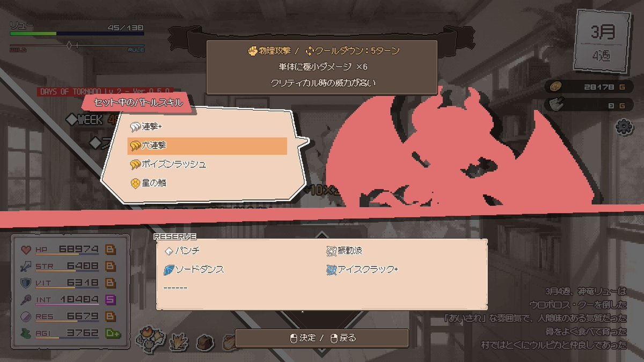Screen dimensions: 644x362
Task: Click the 決定 / 戻る confirm bar
Action: tap(322, 338)
